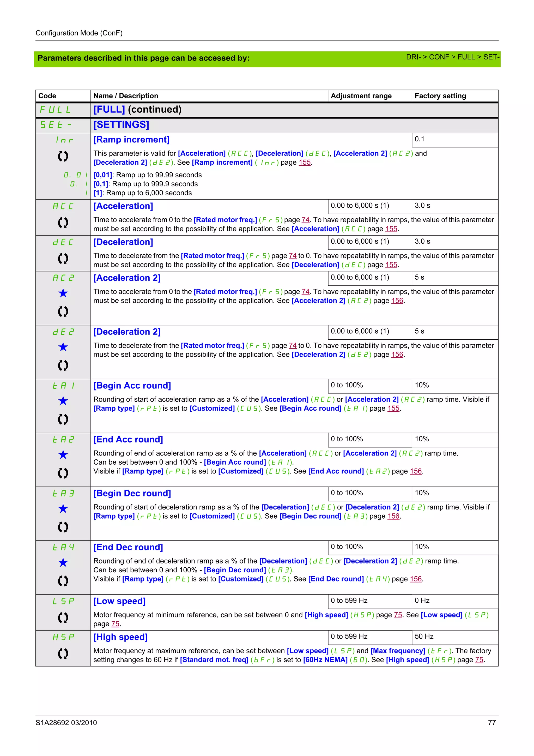This screenshot has width=534, height=756.
Task: Click the circular arrows icon under LSP code
Action: (x=63, y=617)
